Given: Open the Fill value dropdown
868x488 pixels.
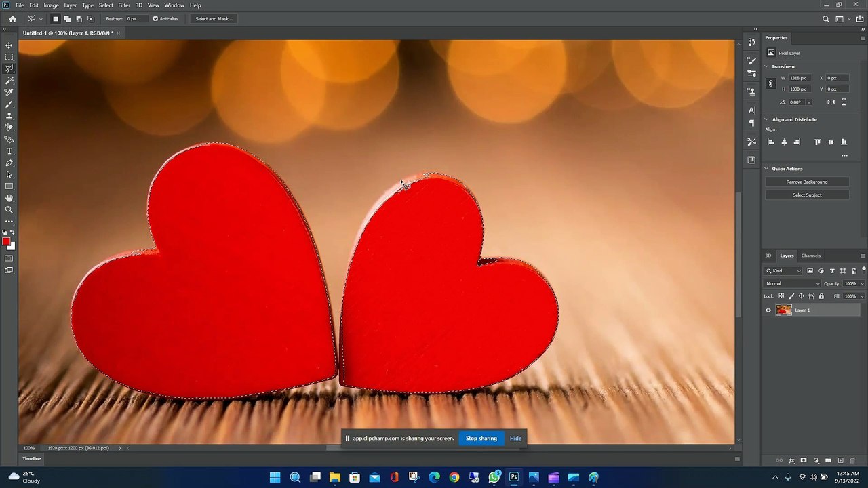Looking at the screenshot, I should (862, 296).
